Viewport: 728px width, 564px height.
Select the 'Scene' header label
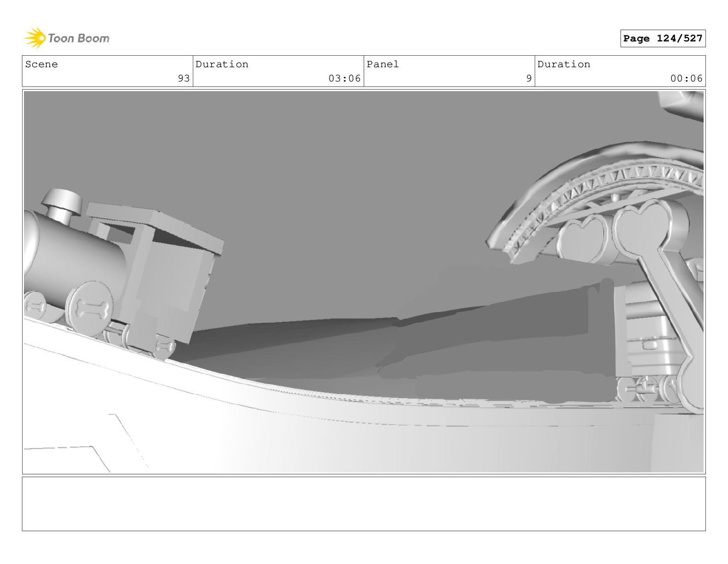click(x=41, y=64)
